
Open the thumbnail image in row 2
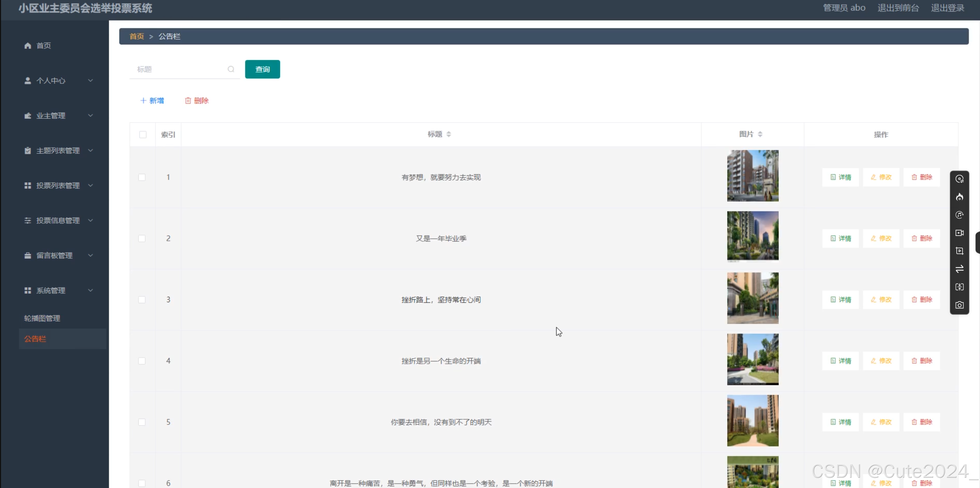(x=752, y=237)
